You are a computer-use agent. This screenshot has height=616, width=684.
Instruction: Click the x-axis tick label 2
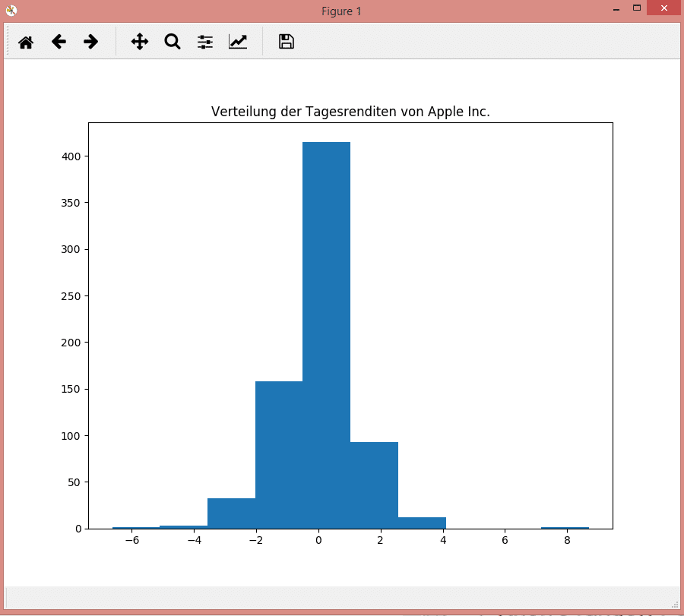point(381,541)
